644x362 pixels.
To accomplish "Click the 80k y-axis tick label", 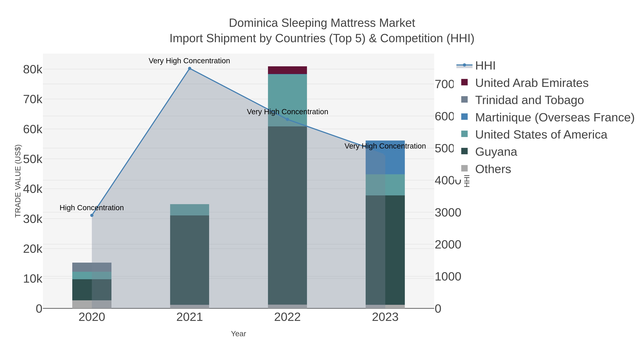I will point(33,70).
